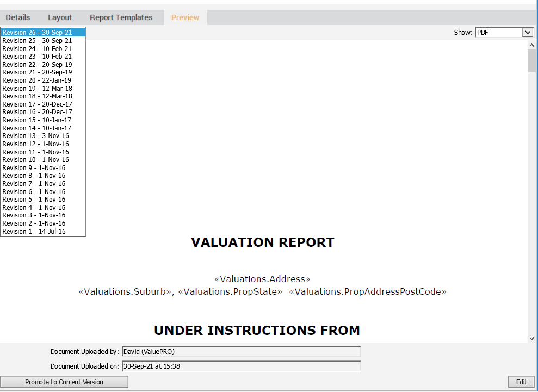Image resolution: width=538 pixels, height=392 pixels.
Task: Pick Revision 15 - 10-Jan-17
Action: pos(43,120)
